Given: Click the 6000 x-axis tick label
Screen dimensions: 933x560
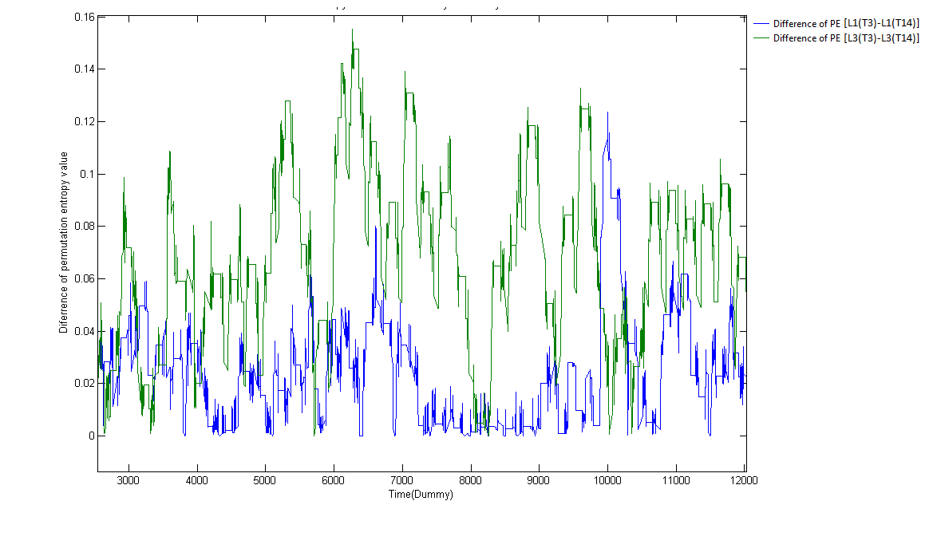Looking at the screenshot, I should tap(334, 480).
